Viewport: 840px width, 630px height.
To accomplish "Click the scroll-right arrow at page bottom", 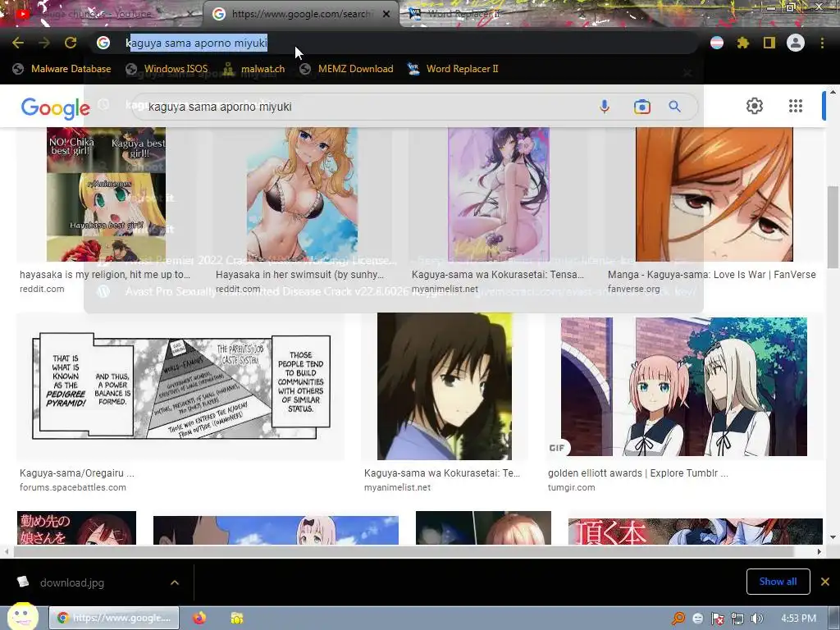I will pos(819,551).
